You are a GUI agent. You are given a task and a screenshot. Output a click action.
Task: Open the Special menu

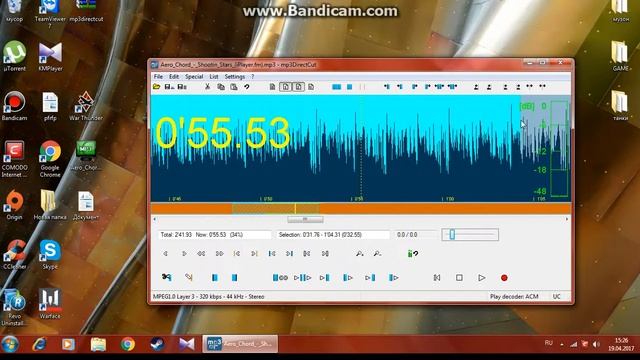[x=194, y=76]
